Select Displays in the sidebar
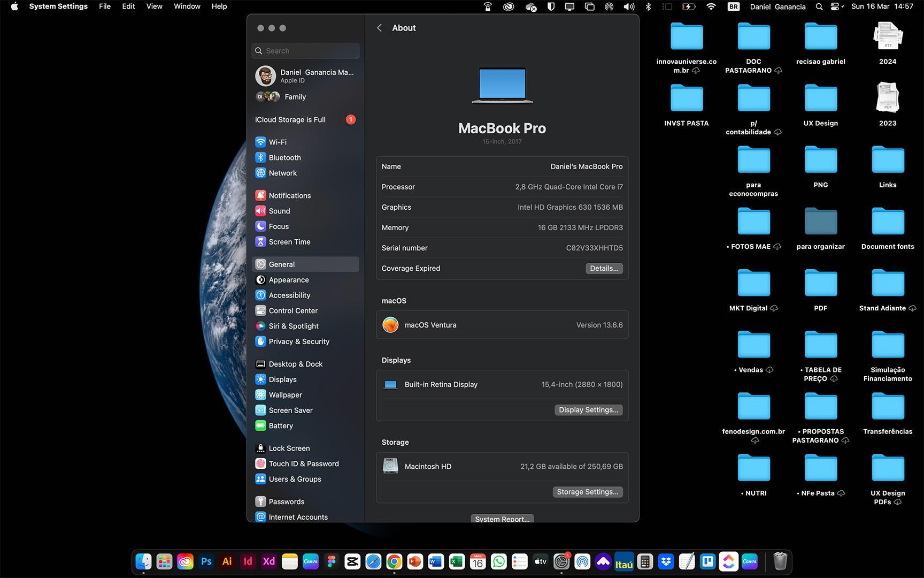 (305, 379)
